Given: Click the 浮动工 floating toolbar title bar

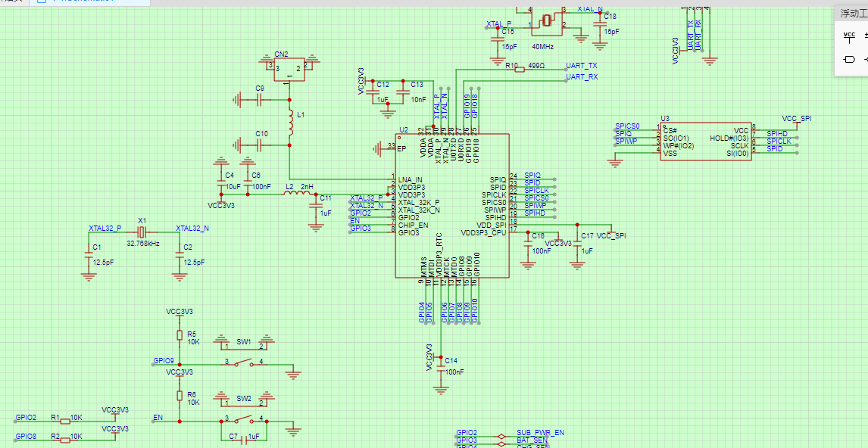Looking at the screenshot, I should [x=851, y=14].
